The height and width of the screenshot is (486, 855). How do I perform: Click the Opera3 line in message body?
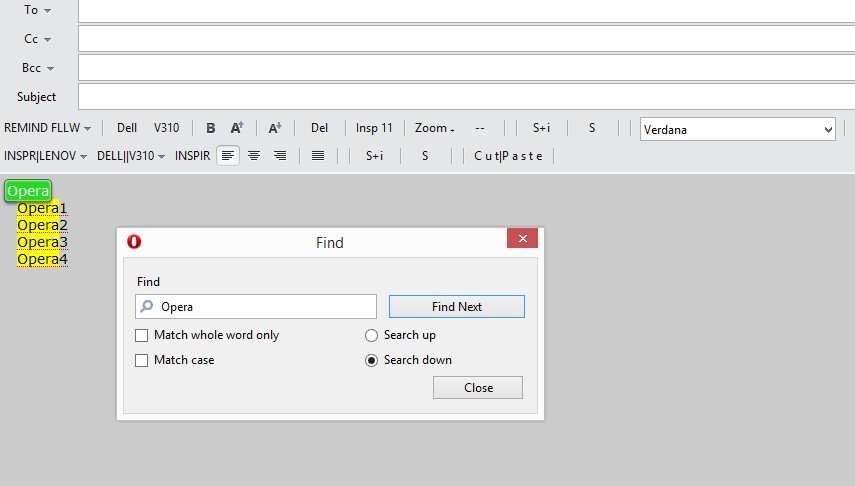(x=42, y=242)
